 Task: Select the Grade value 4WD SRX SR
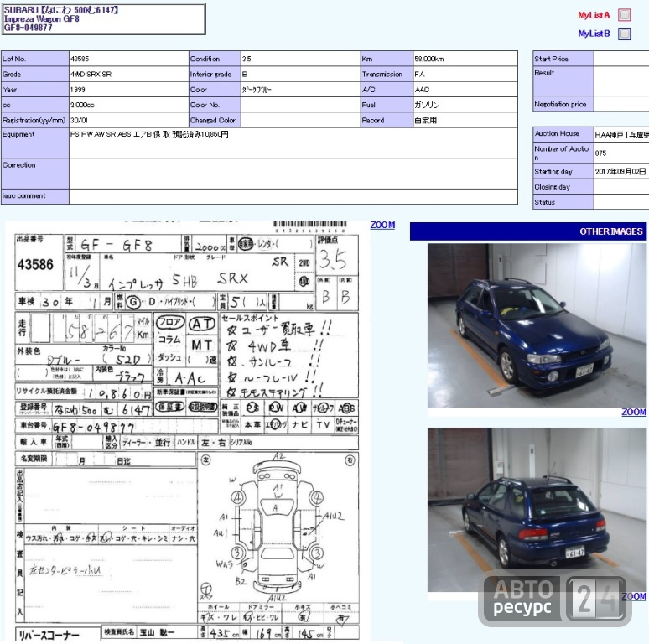(91, 74)
